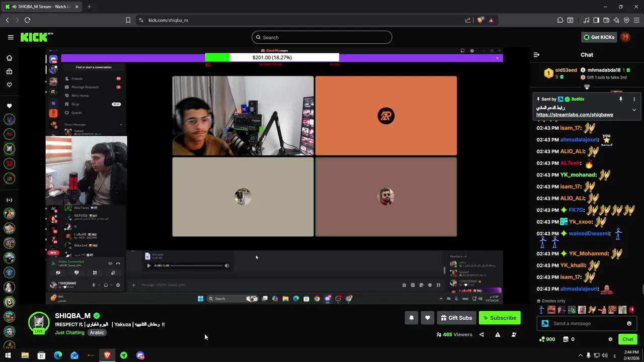
Task: Follow channel with heart button
Action: [428, 318]
